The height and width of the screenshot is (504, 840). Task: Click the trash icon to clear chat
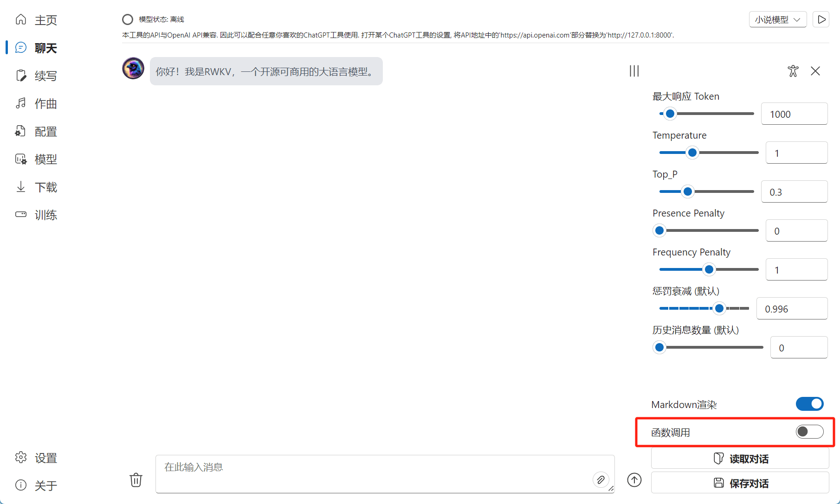tap(136, 479)
